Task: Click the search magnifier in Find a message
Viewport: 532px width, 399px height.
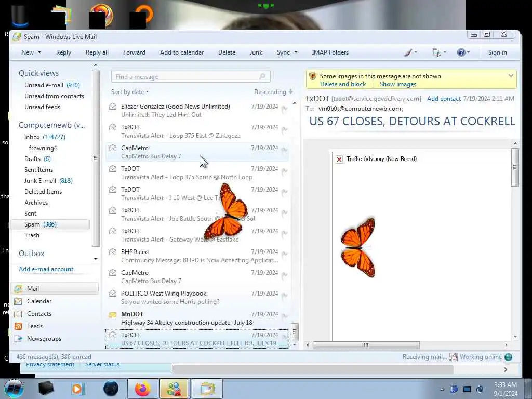Action: click(x=262, y=77)
